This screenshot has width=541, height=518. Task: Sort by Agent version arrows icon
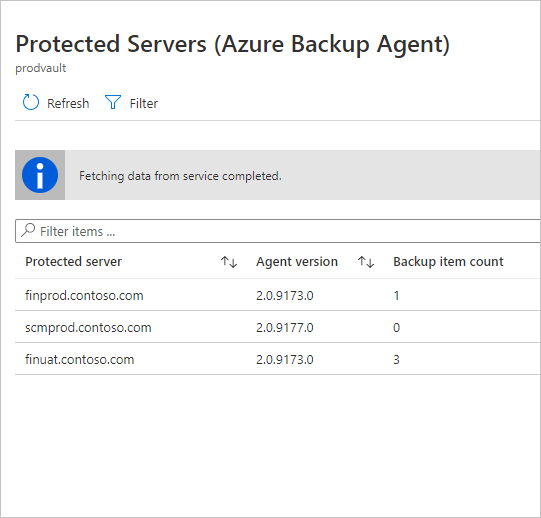click(366, 262)
